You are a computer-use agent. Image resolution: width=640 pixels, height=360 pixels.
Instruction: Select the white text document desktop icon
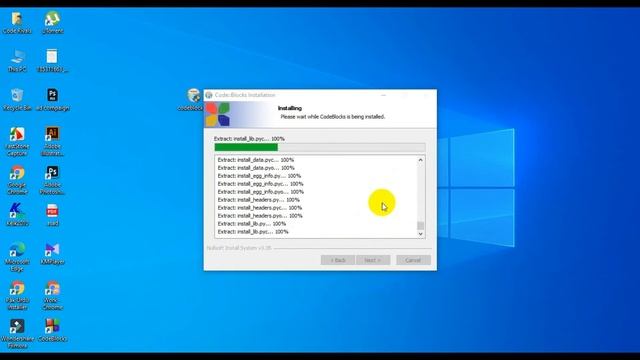point(52,61)
